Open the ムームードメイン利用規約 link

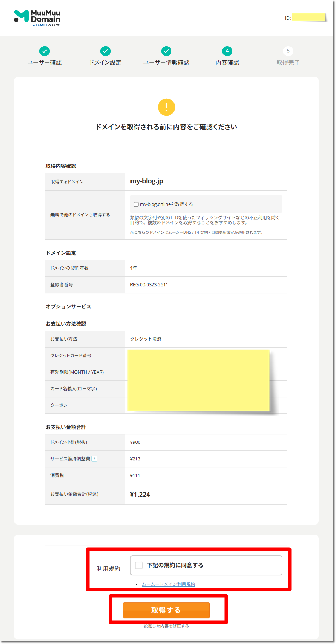tap(168, 584)
